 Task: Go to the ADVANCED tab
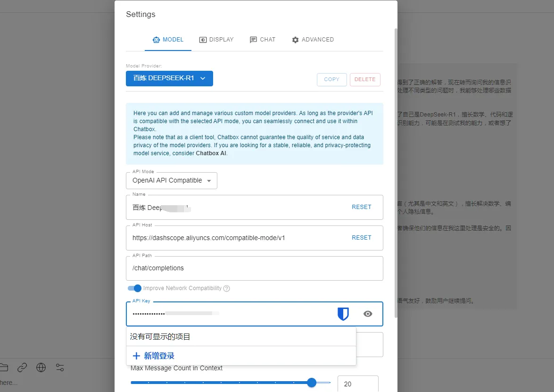(313, 40)
